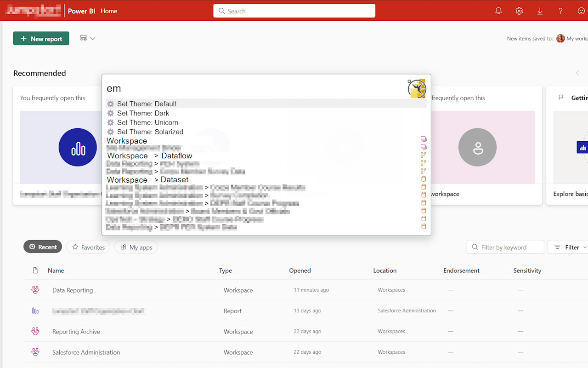The image size is (588, 368).
Task: Select the layout view icon beside New report
Action: [x=83, y=38]
